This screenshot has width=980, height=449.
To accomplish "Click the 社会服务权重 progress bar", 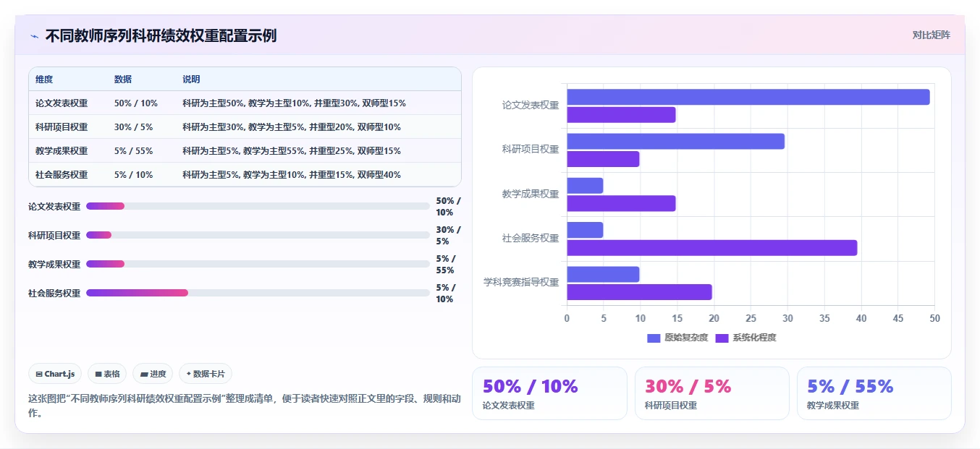I will (258, 293).
